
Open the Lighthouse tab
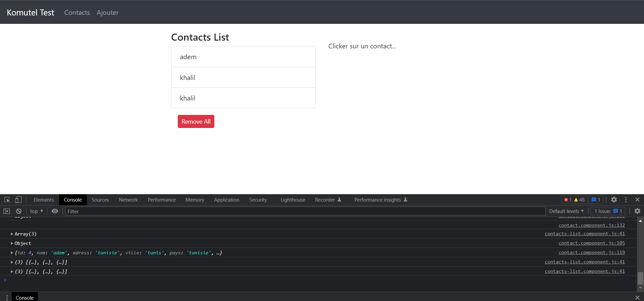click(293, 200)
